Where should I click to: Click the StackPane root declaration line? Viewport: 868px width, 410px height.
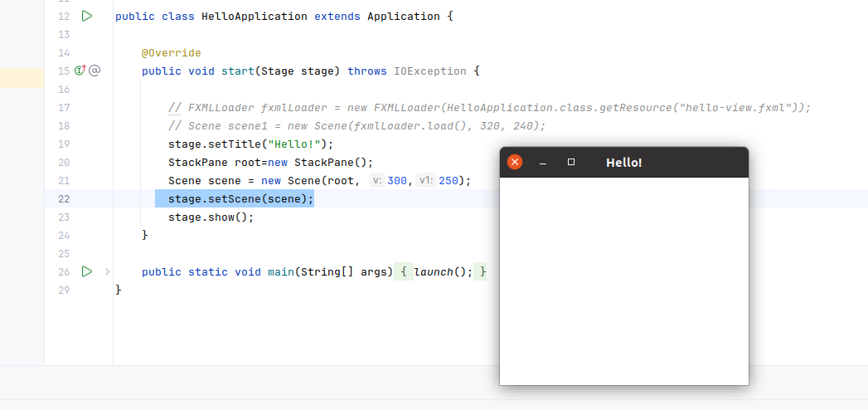tap(271, 163)
